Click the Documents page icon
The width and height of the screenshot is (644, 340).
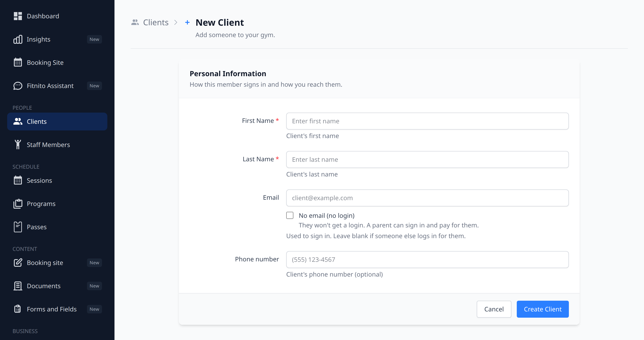tap(18, 286)
